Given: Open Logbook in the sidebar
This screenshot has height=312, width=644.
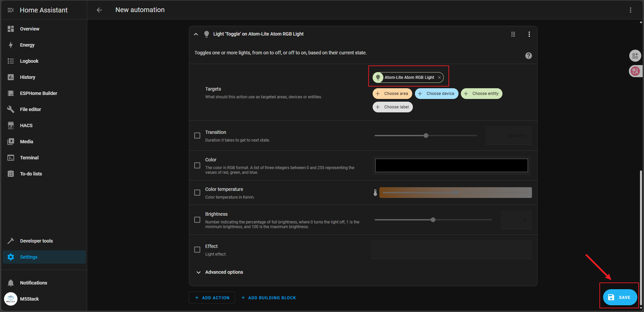Looking at the screenshot, I should (x=44, y=61).
